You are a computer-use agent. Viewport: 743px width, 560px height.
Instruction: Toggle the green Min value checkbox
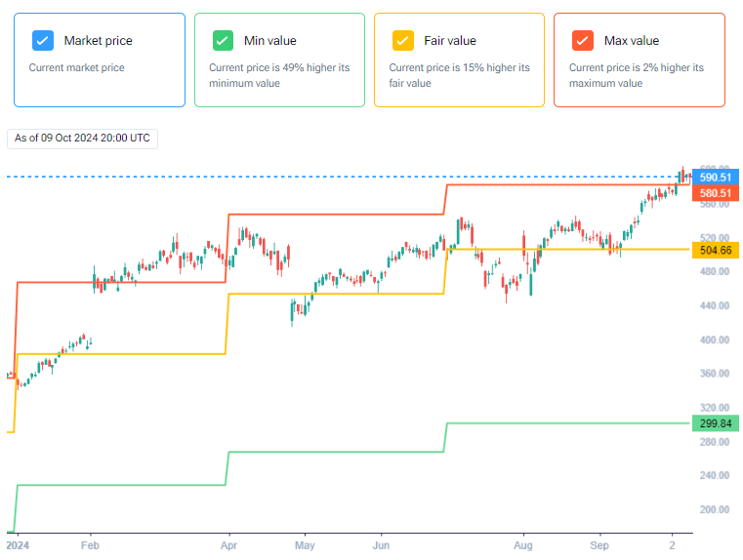223,41
